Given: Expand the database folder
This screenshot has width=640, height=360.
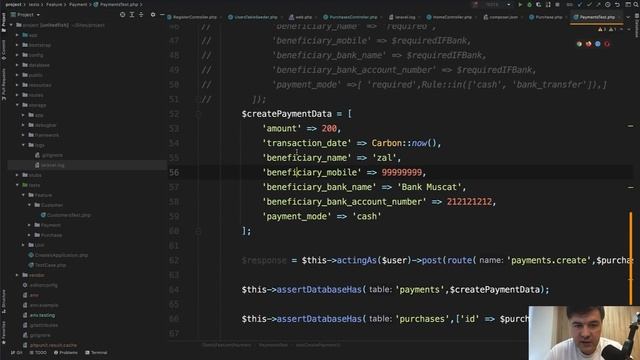Looking at the screenshot, I should tap(17, 65).
